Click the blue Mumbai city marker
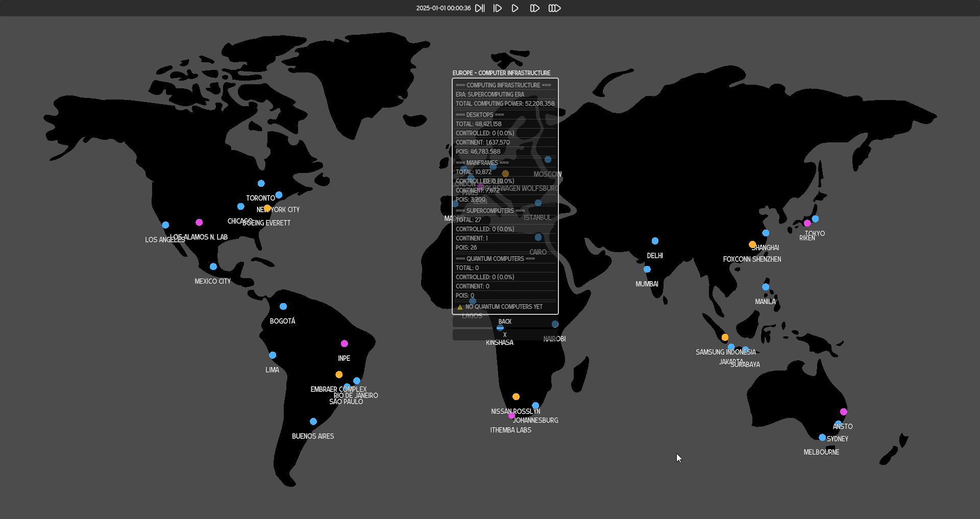Viewport: 980px width, 519px height. point(647,269)
